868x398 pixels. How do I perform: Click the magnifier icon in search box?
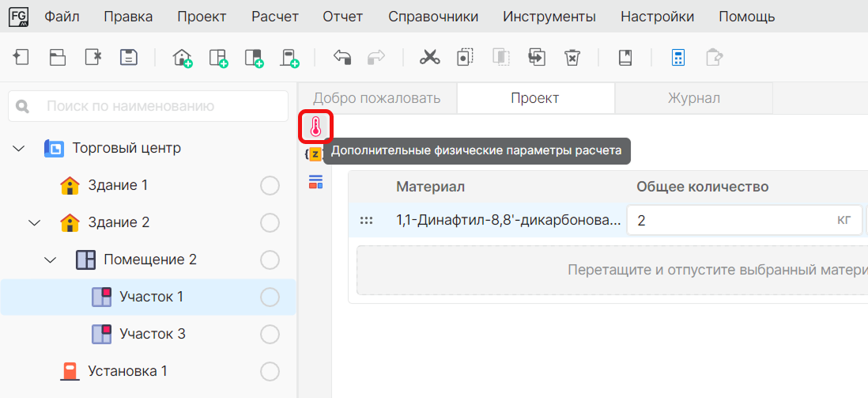pyautogui.click(x=23, y=106)
